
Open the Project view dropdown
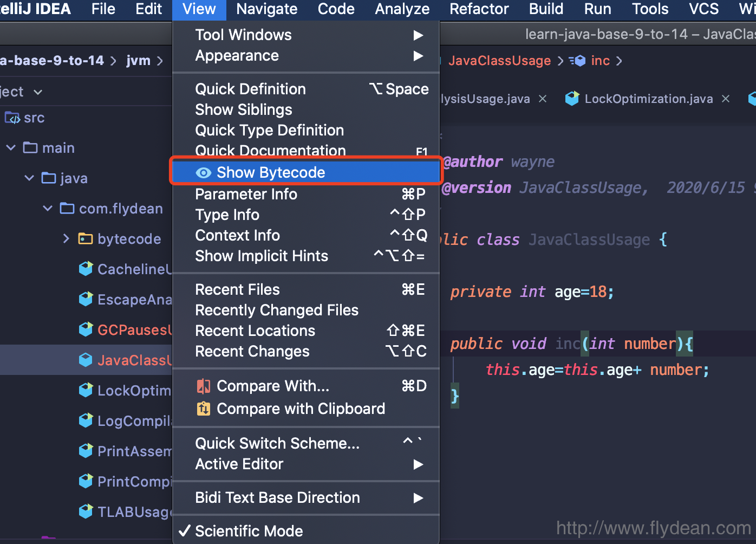pos(38,92)
